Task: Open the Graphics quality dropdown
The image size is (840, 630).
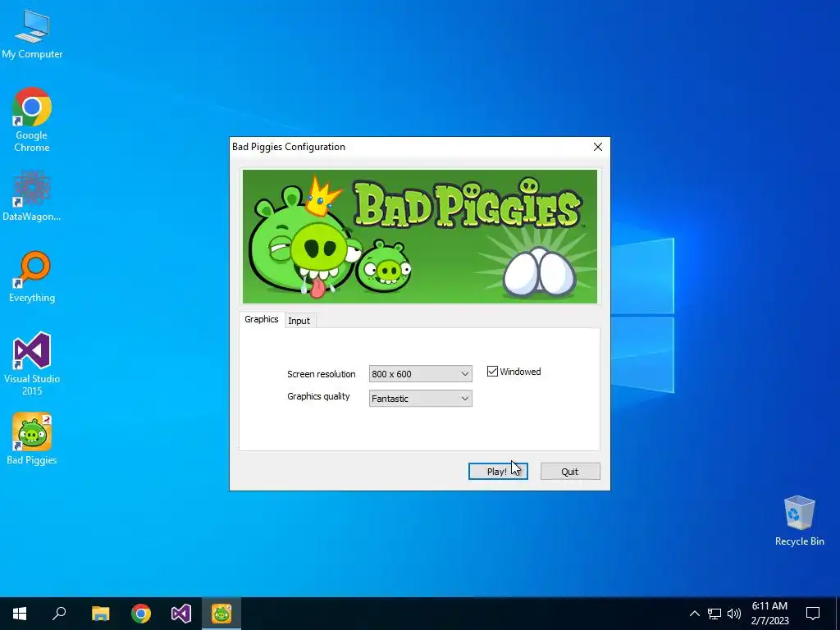Action: click(421, 399)
